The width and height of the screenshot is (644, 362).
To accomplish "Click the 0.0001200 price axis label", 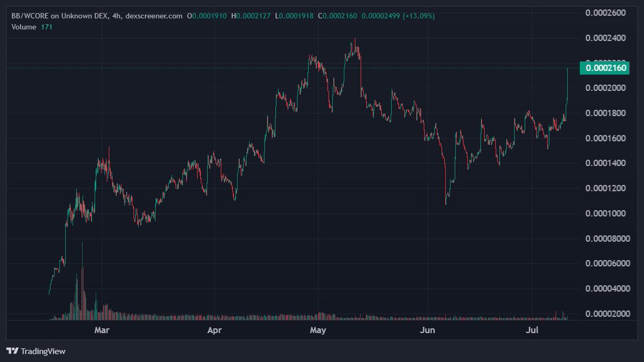I will pos(606,188).
